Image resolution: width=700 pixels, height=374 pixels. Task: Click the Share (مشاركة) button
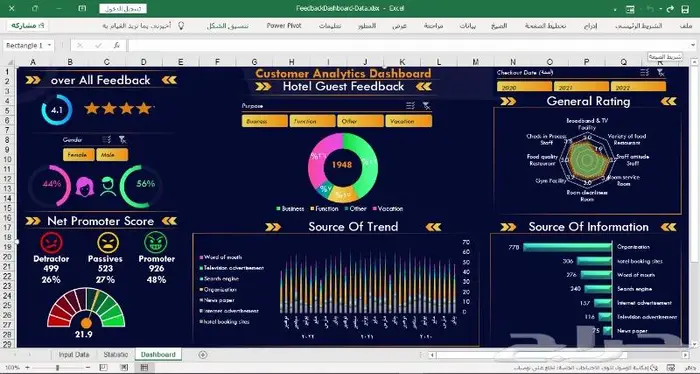(28, 25)
